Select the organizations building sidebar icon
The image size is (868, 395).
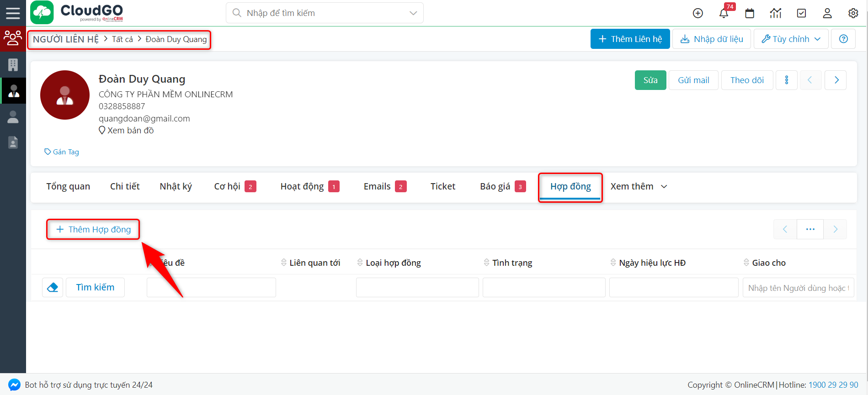pyautogui.click(x=13, y=65)
